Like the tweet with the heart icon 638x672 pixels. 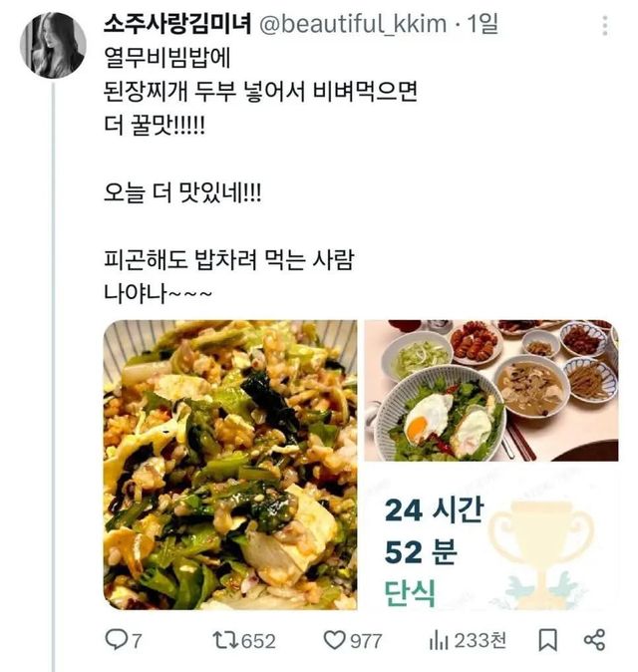(335, 639)
